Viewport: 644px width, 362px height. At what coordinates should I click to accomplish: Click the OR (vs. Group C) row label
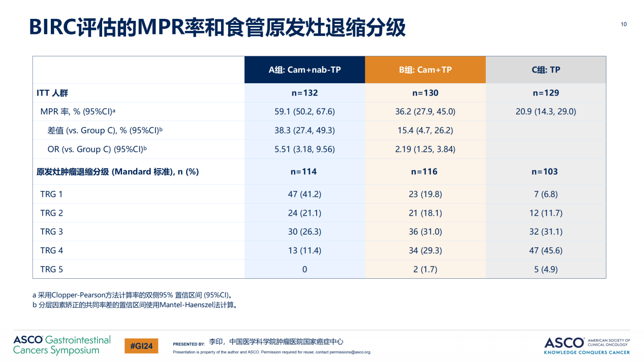click(x=97, y=149)
